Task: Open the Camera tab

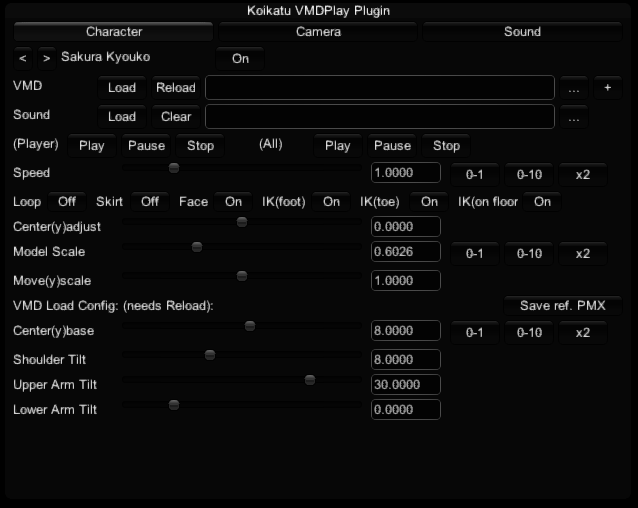Action: pyautogui.click(x=318, y=32)
